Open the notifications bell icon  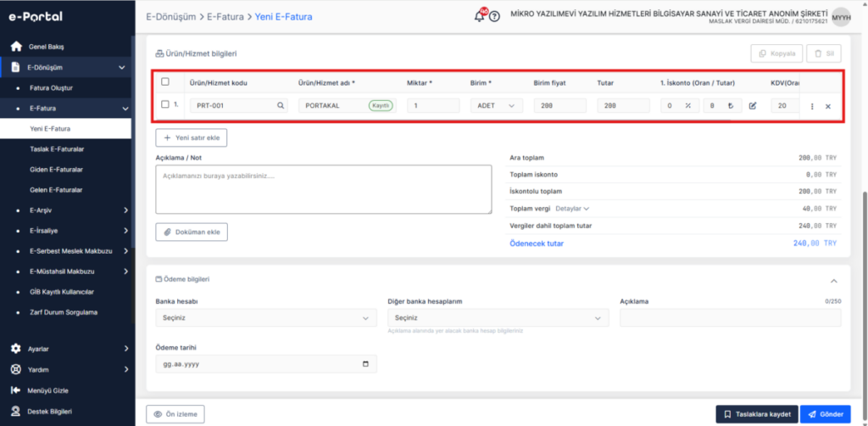tap(480, 15)
